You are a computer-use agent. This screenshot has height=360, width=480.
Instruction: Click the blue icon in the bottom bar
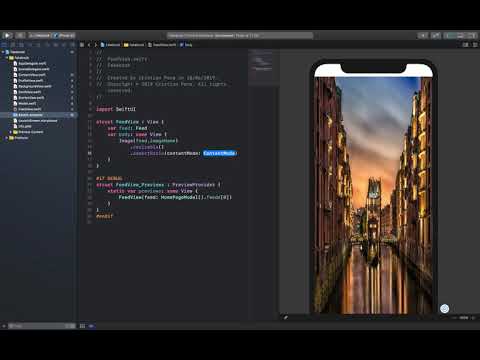91,326
